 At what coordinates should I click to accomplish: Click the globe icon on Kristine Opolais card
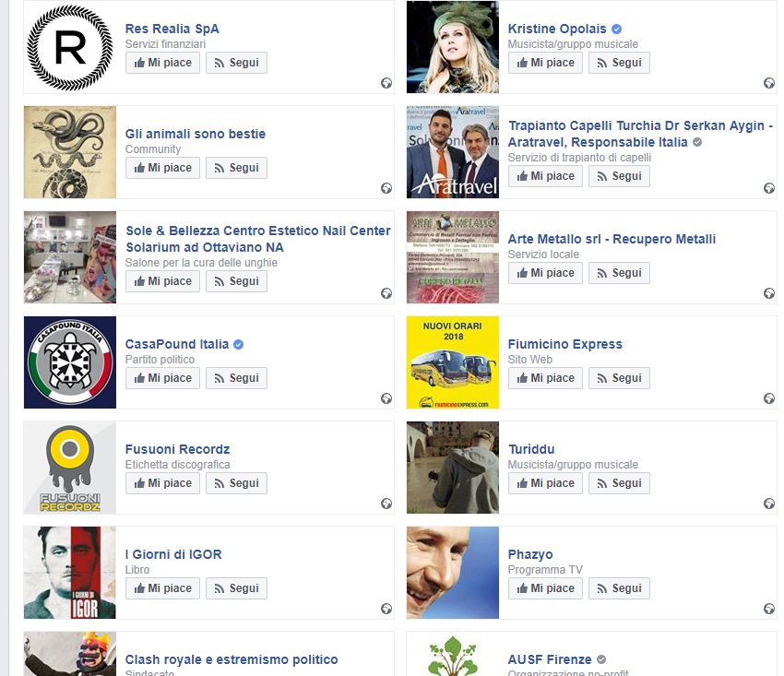click(x=769, y=83)
